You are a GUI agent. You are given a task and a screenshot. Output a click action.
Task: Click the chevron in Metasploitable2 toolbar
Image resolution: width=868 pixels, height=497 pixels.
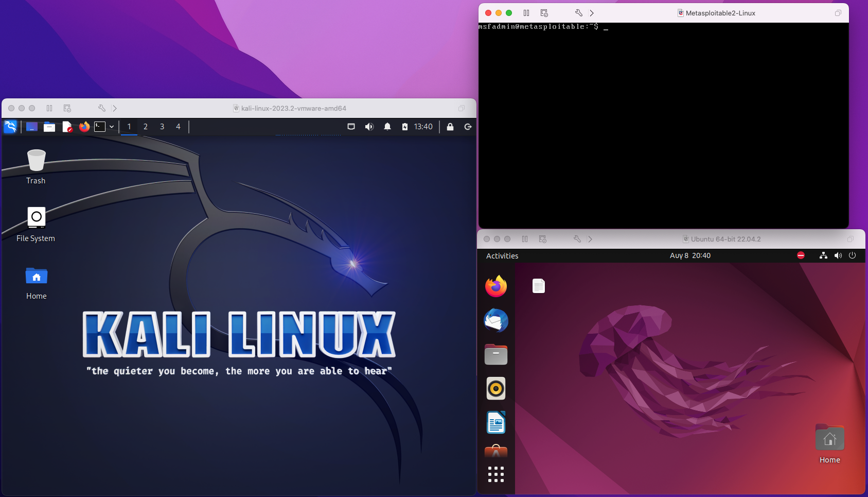(592, 13)
